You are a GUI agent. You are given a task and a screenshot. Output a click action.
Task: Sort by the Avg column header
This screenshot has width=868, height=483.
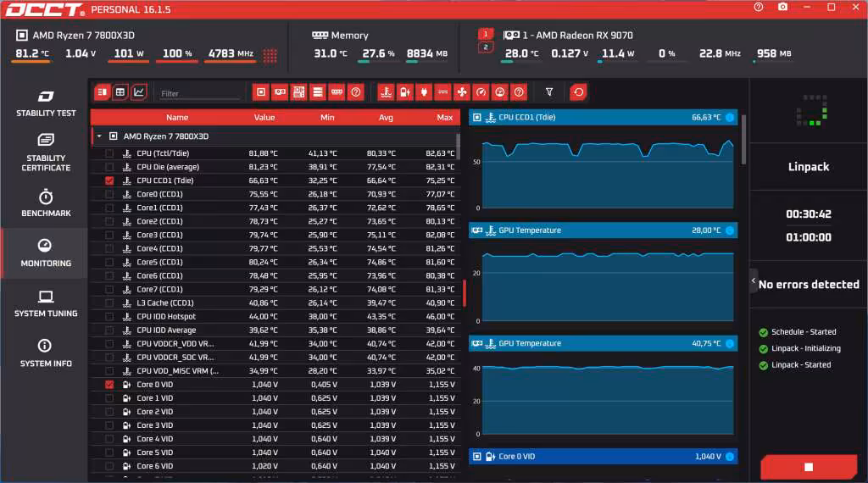386,117
